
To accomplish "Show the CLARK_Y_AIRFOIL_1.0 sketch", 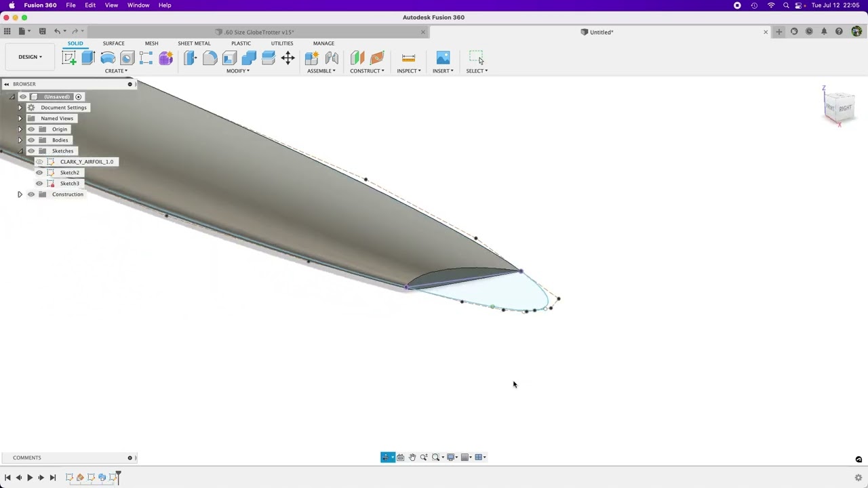I will point(39,162).
